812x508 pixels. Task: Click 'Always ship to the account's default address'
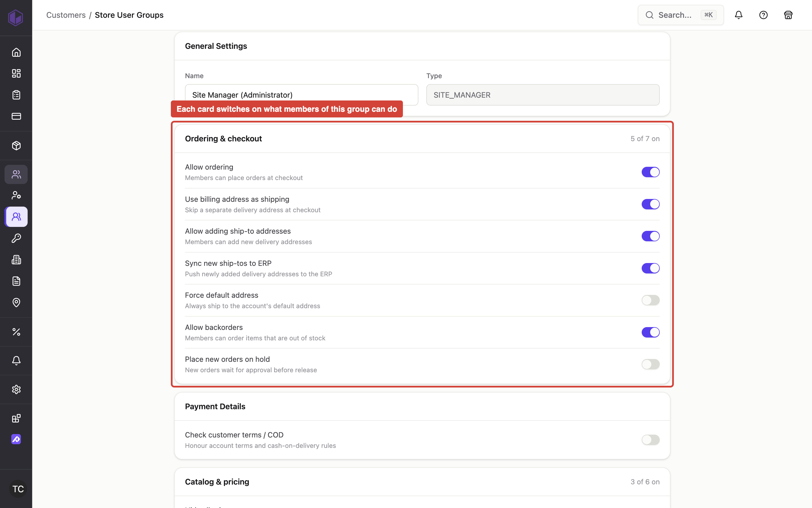[252, 306]
